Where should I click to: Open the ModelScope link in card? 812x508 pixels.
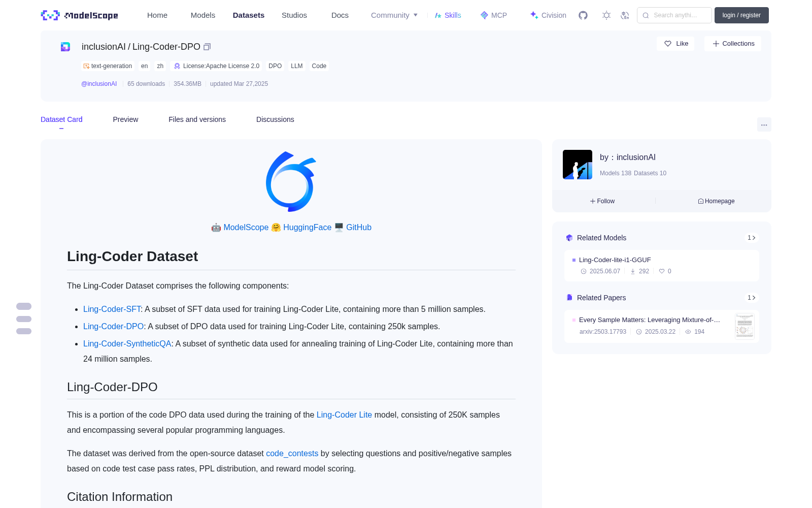pyautogui.click(x=246, y=228)
